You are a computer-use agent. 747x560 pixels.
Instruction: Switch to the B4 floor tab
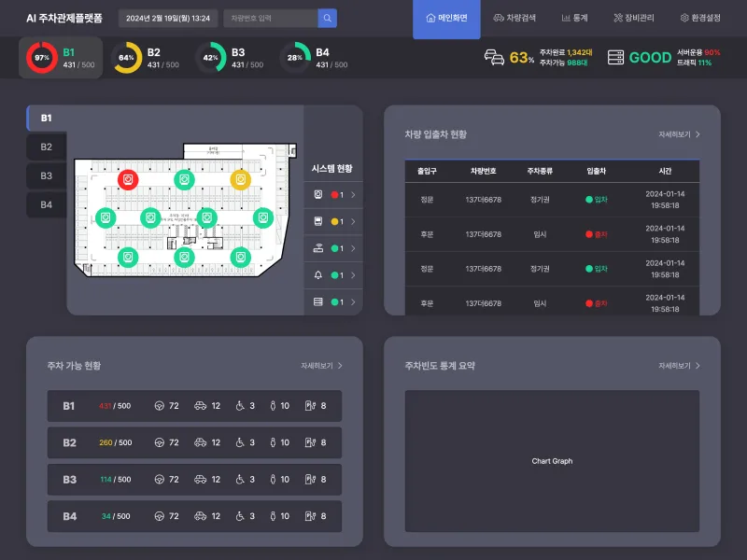(46, 204)
